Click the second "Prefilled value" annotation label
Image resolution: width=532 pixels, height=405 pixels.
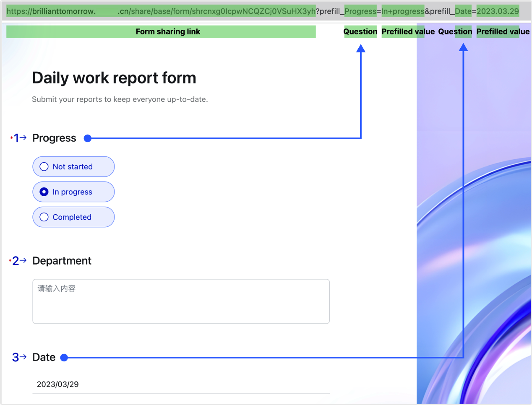[x=502, y=31]
